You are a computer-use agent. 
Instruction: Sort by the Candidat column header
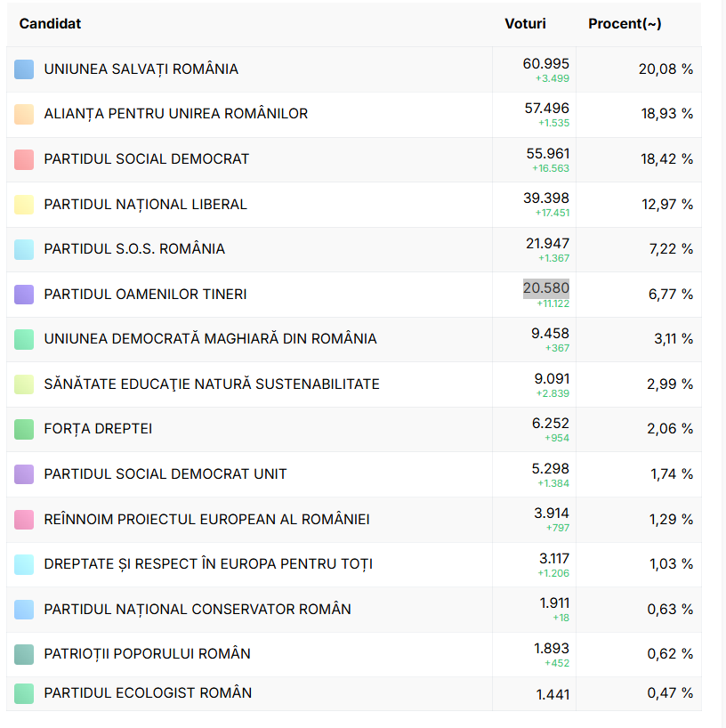[x=50, y=24]
